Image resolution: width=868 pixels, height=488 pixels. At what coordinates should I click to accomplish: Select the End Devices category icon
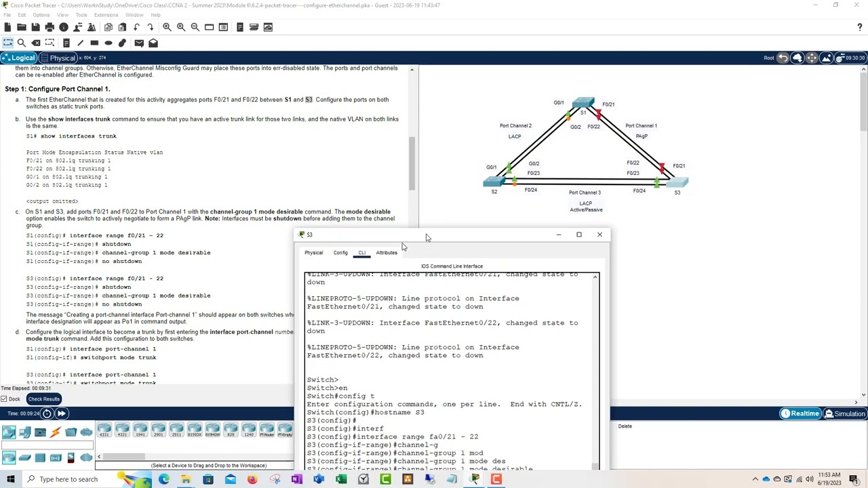(x=24, y=432)
